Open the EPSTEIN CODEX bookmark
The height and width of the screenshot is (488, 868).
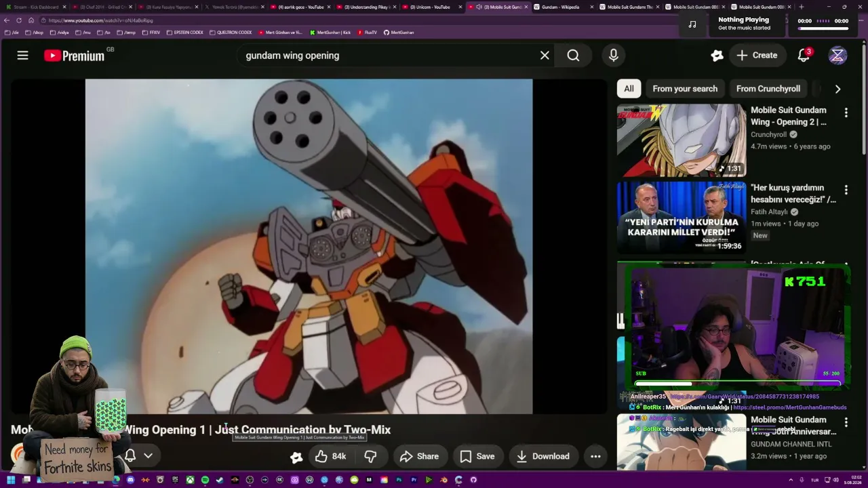point(184,33)
